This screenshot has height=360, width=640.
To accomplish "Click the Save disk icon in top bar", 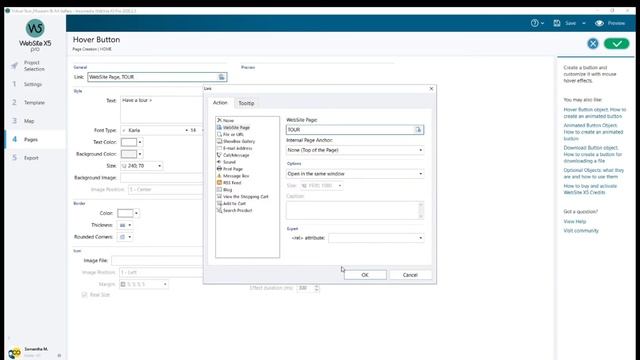I will [557, 23].
